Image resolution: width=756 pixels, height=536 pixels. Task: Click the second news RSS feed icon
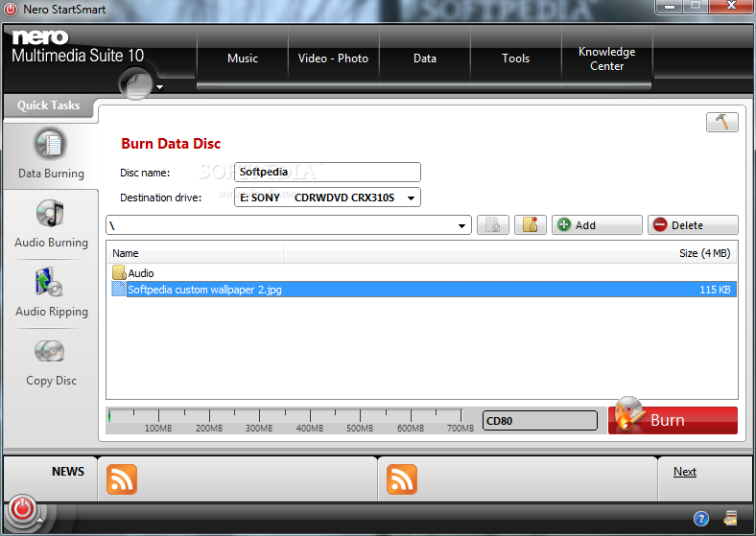pos(402,479)
